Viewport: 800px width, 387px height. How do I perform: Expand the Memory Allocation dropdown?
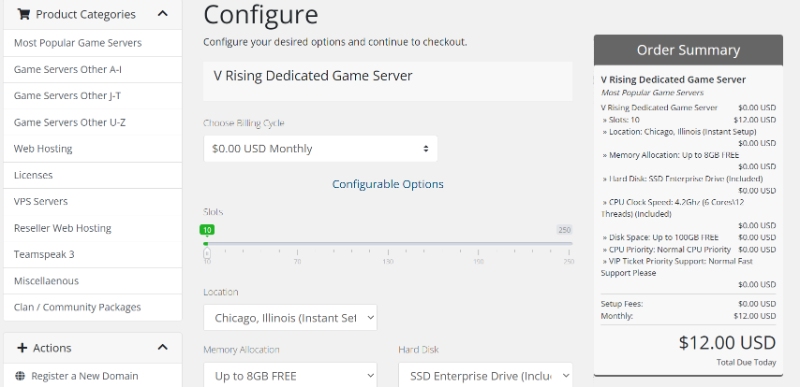click(x=290, y=376)
